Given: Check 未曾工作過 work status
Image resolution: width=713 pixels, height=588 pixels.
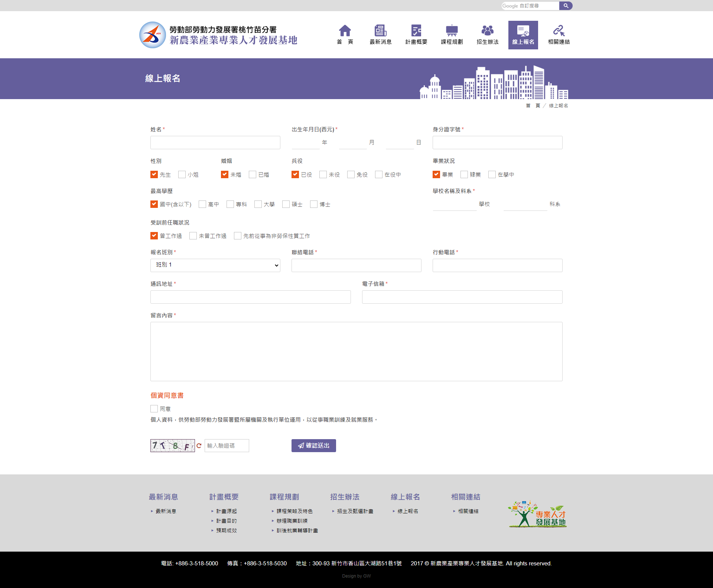Looking at the screenshot, I should (193, 236).
